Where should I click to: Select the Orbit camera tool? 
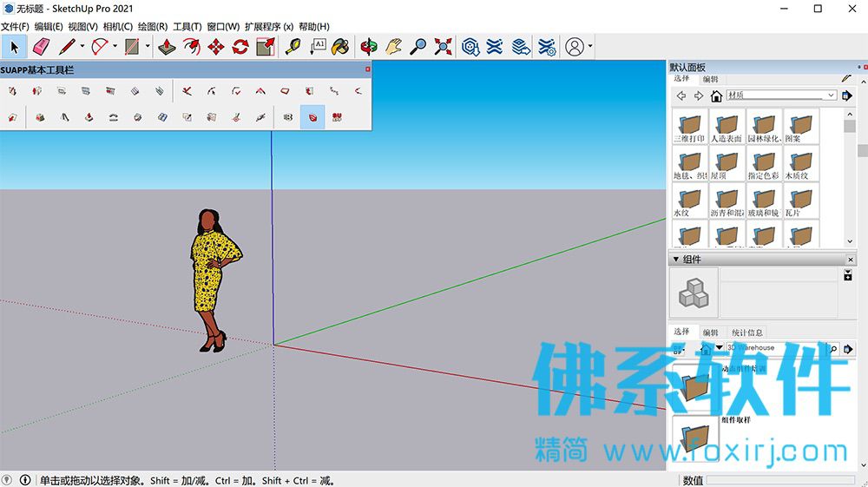369,47
